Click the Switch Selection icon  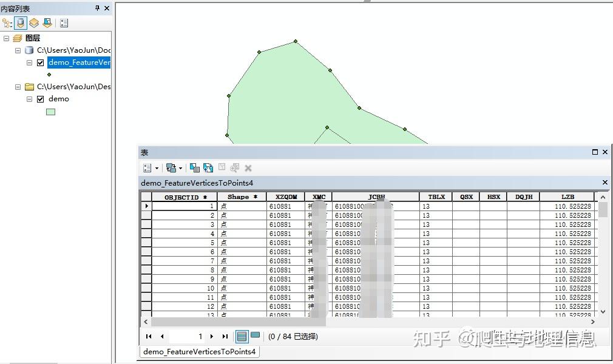208,167
